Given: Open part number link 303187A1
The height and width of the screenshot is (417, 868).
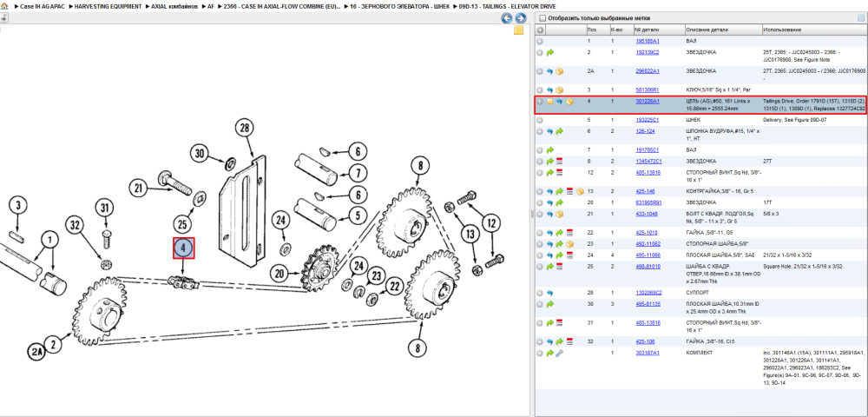Looking at the screenshot, I should tap(647, 353).
